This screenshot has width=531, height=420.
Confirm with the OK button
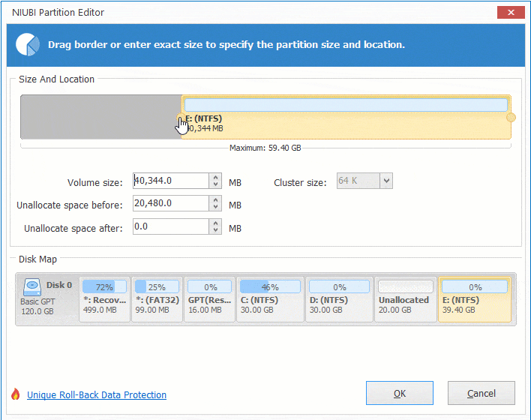(400, 393)
